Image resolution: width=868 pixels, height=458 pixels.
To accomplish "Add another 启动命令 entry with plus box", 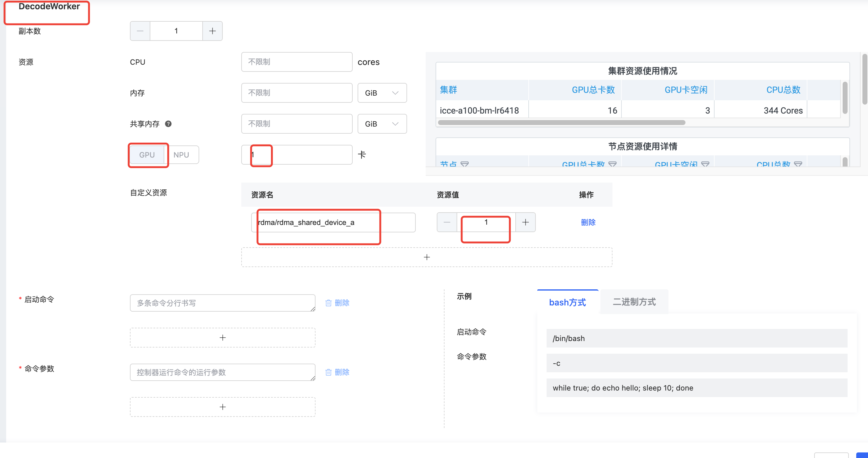I will [x=222, y=337].
